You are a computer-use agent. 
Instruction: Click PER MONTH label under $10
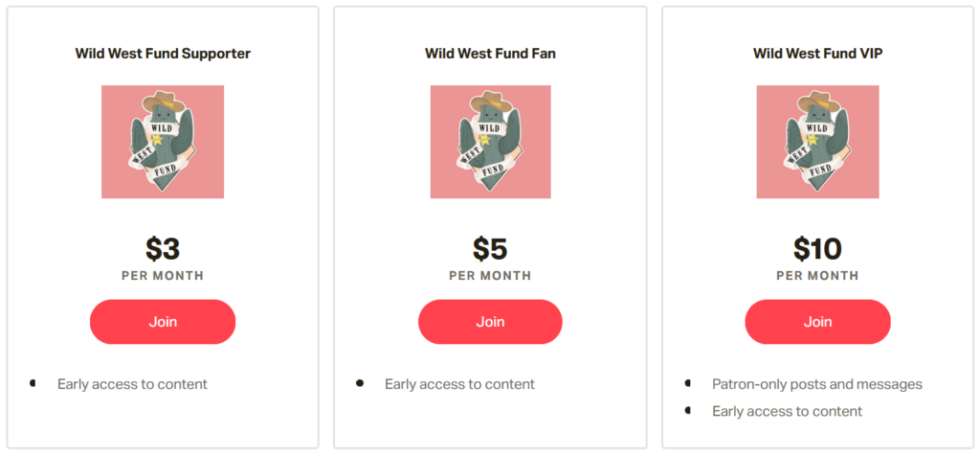817,276
